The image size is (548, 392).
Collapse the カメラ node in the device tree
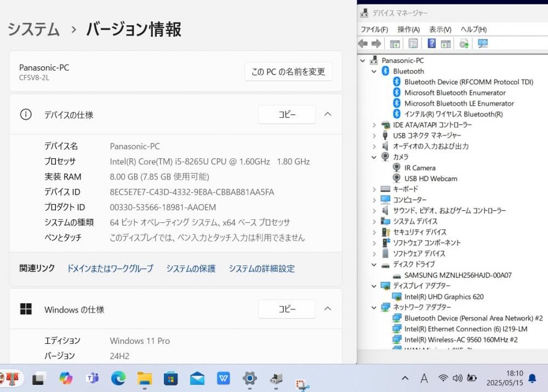click(374, 157)
